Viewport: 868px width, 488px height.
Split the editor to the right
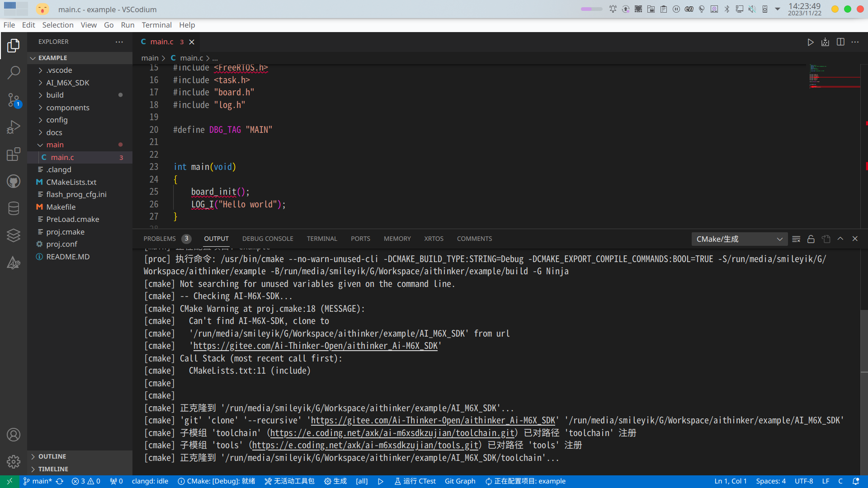840,42
